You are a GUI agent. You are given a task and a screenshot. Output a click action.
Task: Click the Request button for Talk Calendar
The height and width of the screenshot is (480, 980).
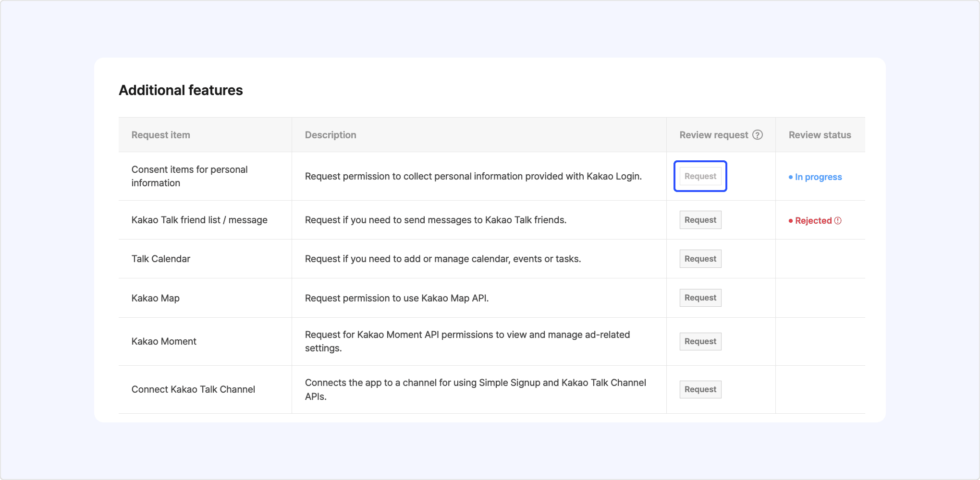700,259
